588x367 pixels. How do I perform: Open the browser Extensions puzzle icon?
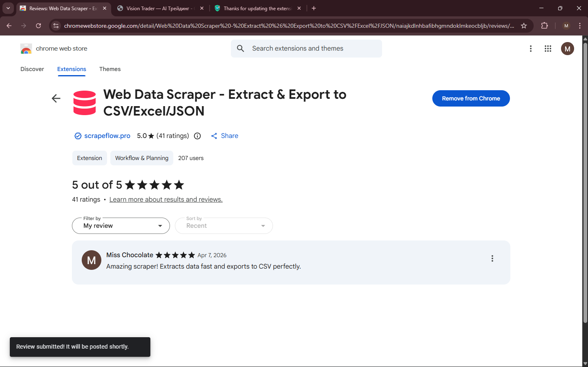click(544, 26)
